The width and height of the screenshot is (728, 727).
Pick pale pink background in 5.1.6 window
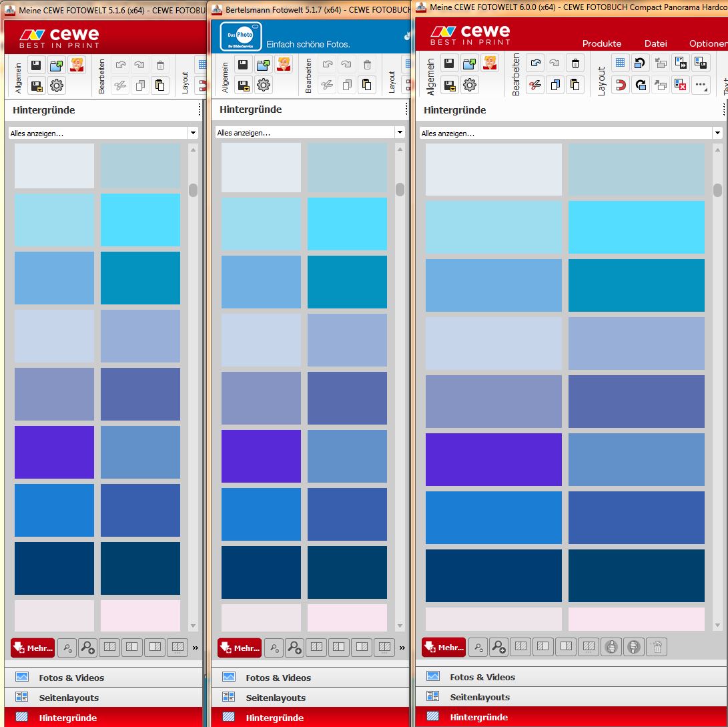tap(140, 616)
